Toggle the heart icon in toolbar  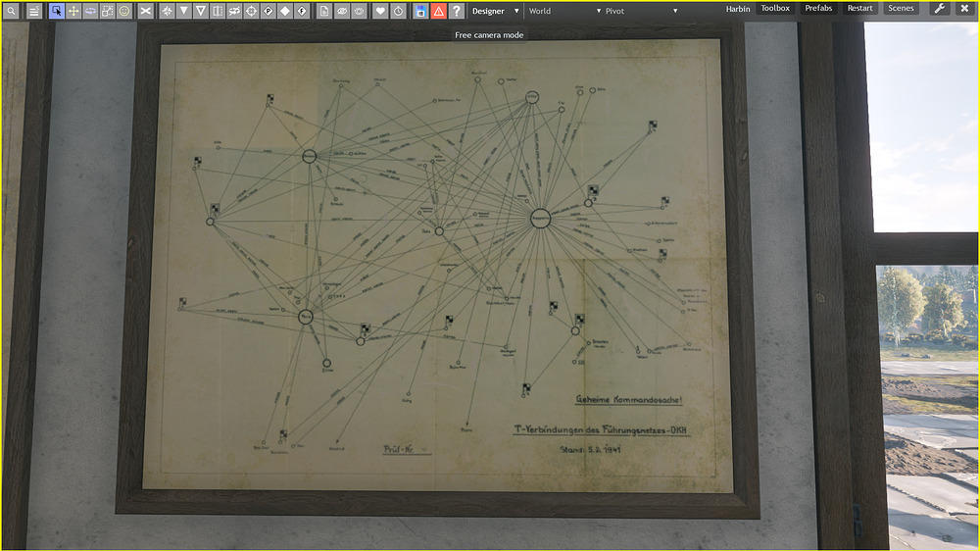tap(380, 11)
